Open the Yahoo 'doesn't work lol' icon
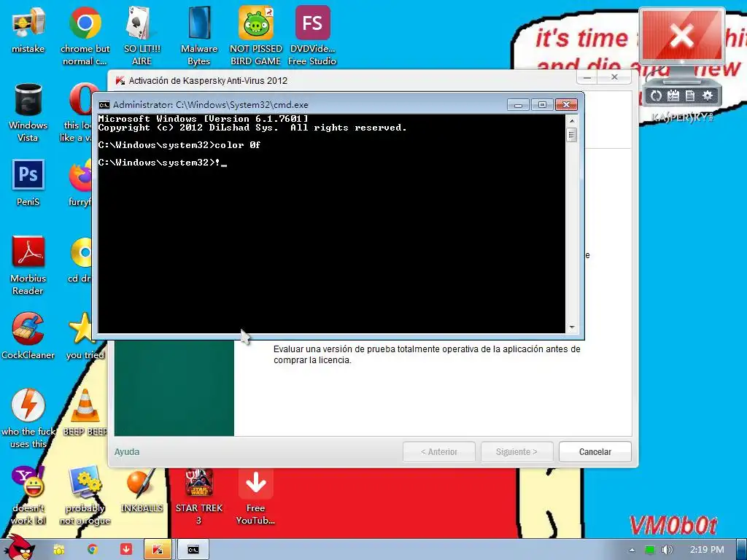The height and width of the screenshot is (560, 747). click(28, 495)
